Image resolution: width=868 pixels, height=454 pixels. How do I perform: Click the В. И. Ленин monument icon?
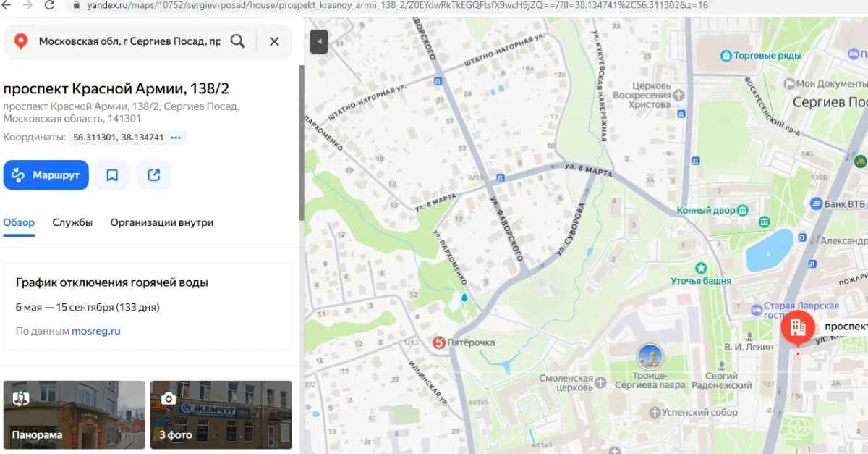point(749,335)
